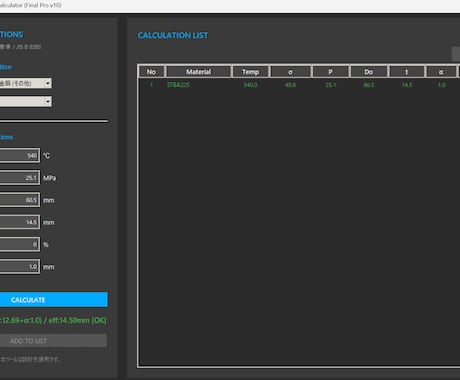Click the gray button above the table
Screen dimensions: 460x380
456,54
